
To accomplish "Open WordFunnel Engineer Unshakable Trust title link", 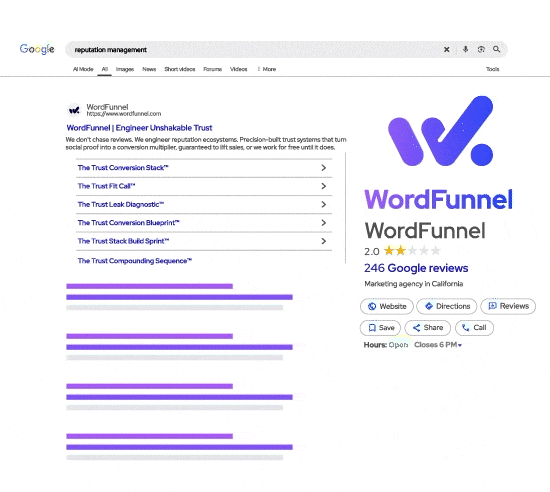I will (x=139, y=128).
